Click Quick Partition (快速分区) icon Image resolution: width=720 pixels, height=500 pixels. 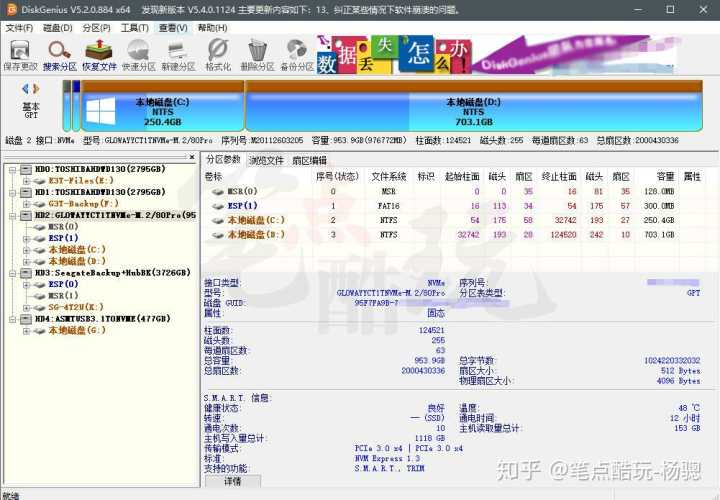point(139,55)
